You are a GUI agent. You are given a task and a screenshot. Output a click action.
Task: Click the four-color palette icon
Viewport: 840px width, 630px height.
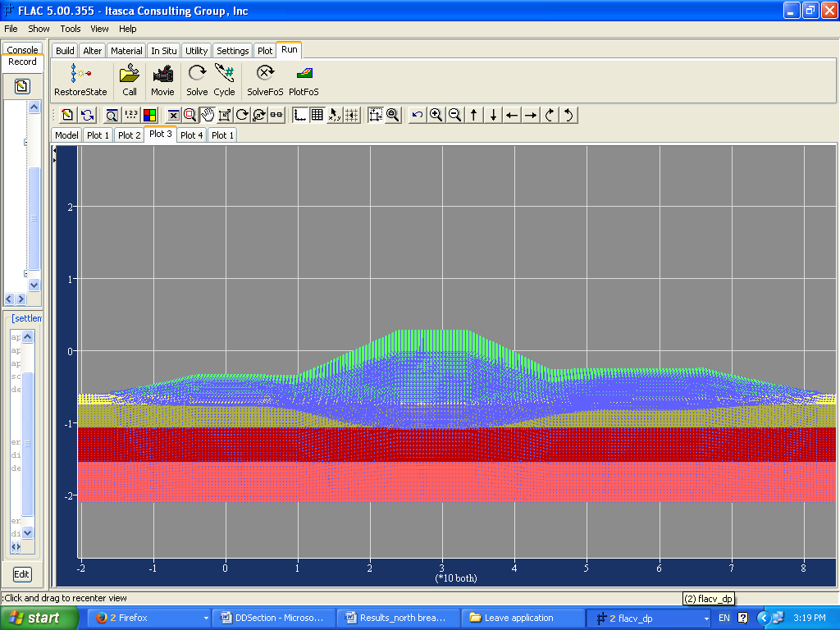[x=148, y=115]
